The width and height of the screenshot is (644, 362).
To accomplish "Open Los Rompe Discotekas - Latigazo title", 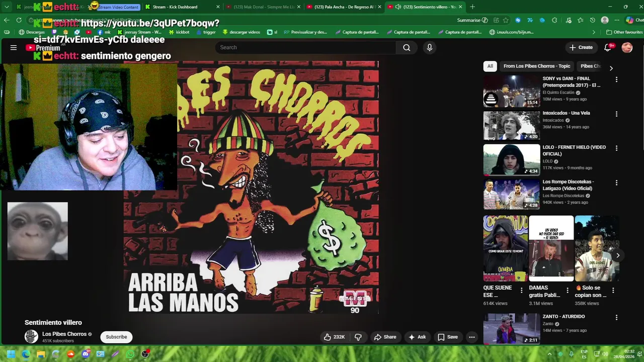I will (x=568, y=185).
